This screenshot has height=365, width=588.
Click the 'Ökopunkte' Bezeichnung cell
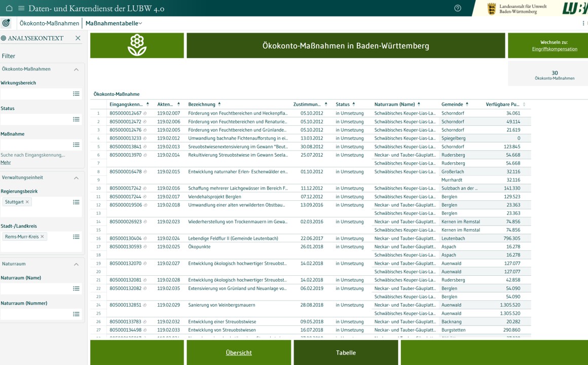point(199,247)
